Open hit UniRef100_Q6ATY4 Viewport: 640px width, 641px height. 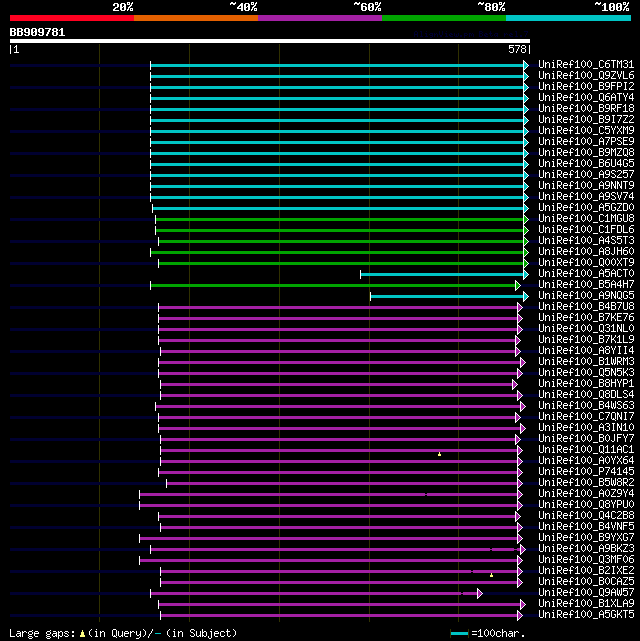[x=586, y=97]
